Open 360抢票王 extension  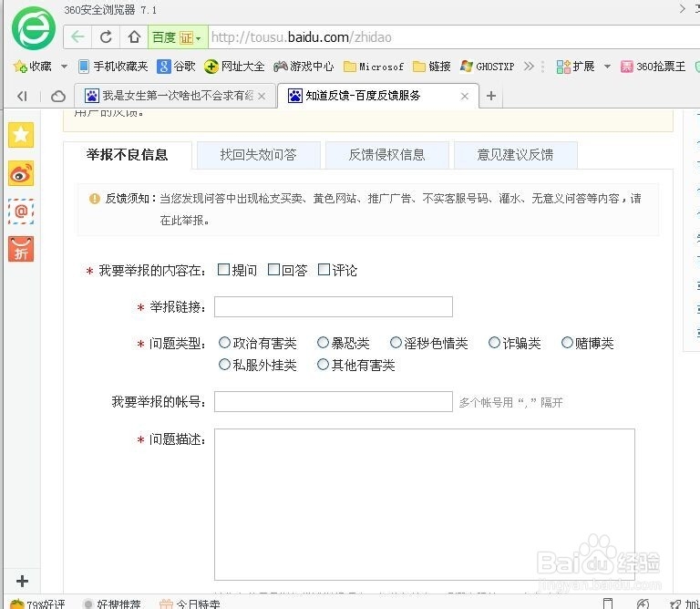click(x=653, y=67)
